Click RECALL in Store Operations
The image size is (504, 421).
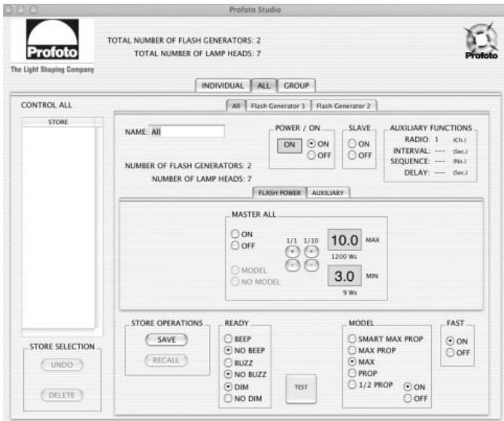click(x=166, y=360)
